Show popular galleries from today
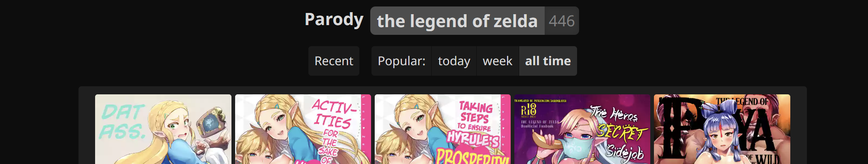Image resolution: width=868 pixels, height=164 pixels. 454,61
